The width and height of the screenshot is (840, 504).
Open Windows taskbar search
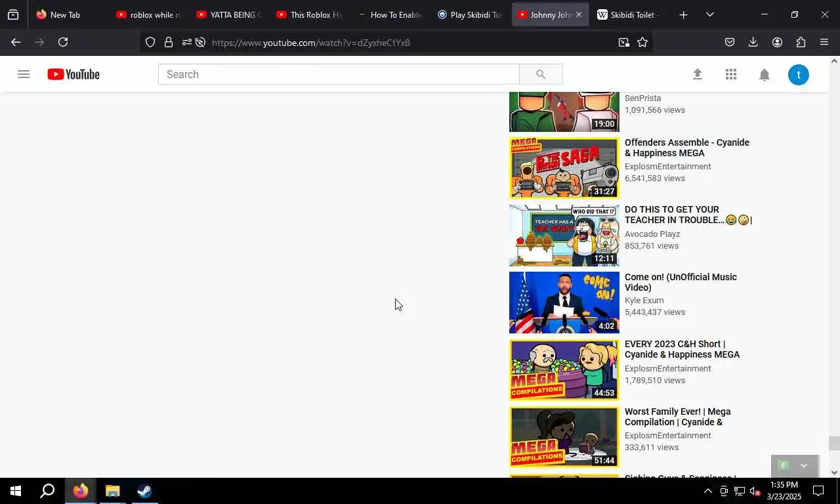47,491
